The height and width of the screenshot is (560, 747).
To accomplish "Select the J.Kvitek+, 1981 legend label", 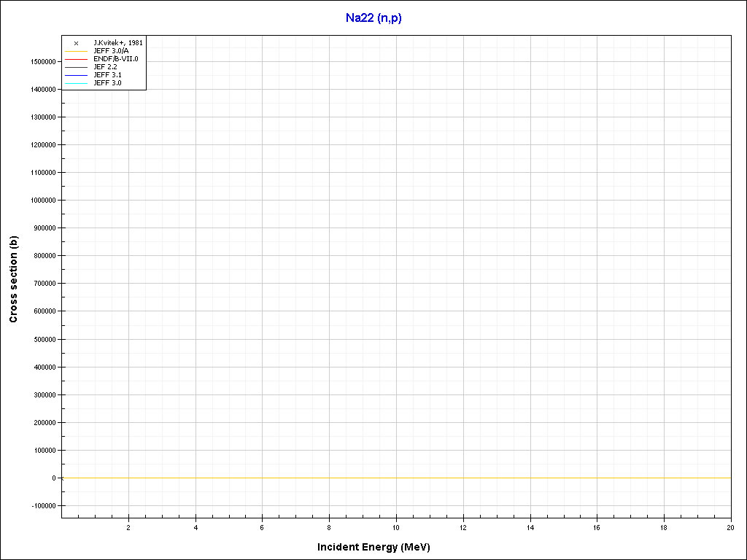I will pyautogui.click(x=118, y=43).
